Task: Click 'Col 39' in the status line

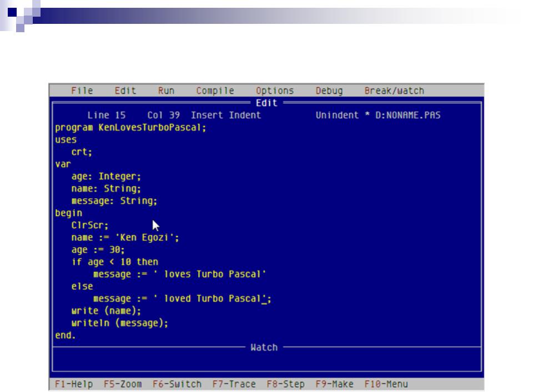Action: (x=163, y=115)
